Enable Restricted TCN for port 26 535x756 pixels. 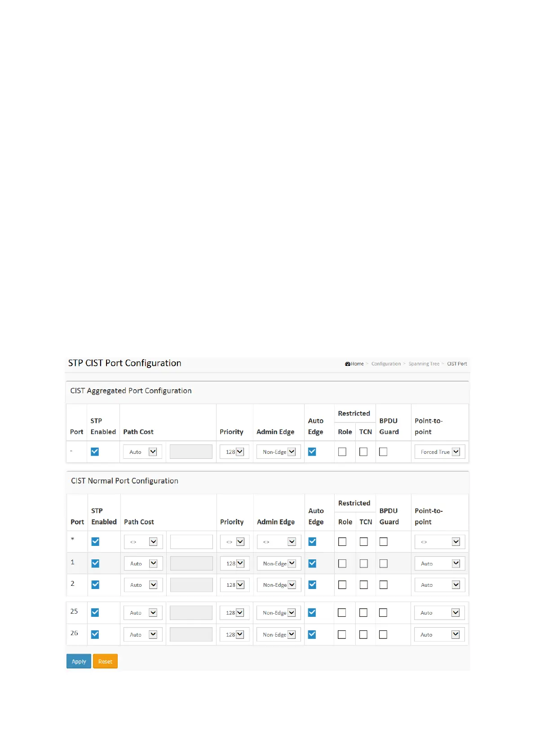coord(363,635)
